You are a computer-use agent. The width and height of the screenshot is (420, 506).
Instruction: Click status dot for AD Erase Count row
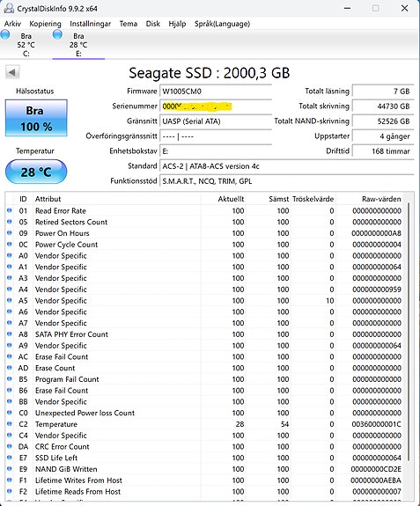point(10,368)
